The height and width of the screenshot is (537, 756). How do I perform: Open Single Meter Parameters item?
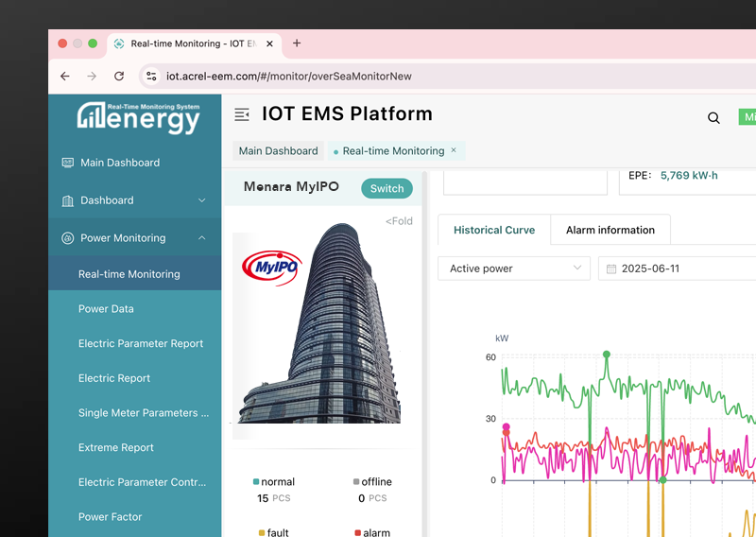point(134,413)
